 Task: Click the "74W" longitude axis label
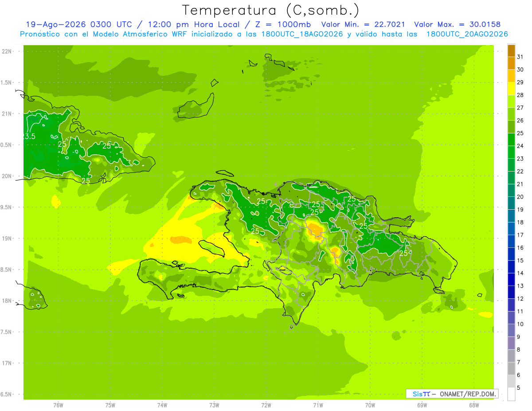(x=162, y=405)
